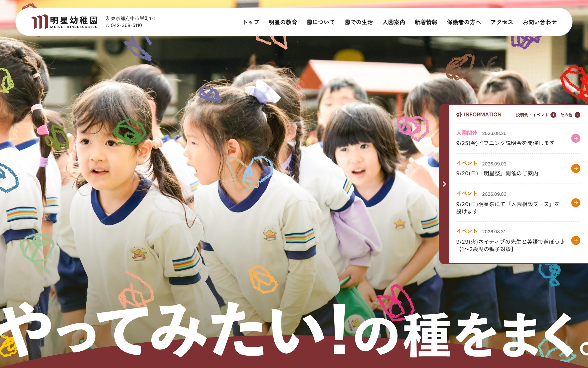This screenshot has width=588, height=368.
Task: Collapse the information panel with the side chevron
Action: tap(444, 184)
